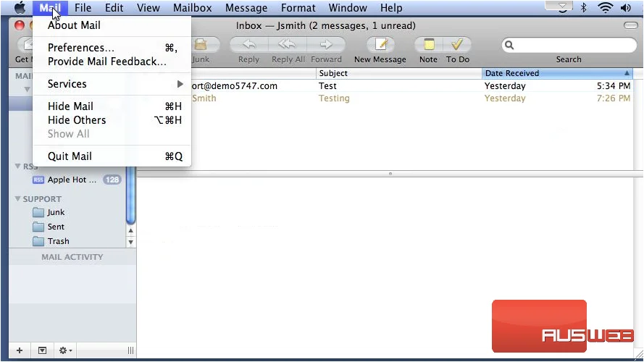Select the message with subject Testing
Image resolution: width=644 pixels, height=362 pixels.
point(411,98)
